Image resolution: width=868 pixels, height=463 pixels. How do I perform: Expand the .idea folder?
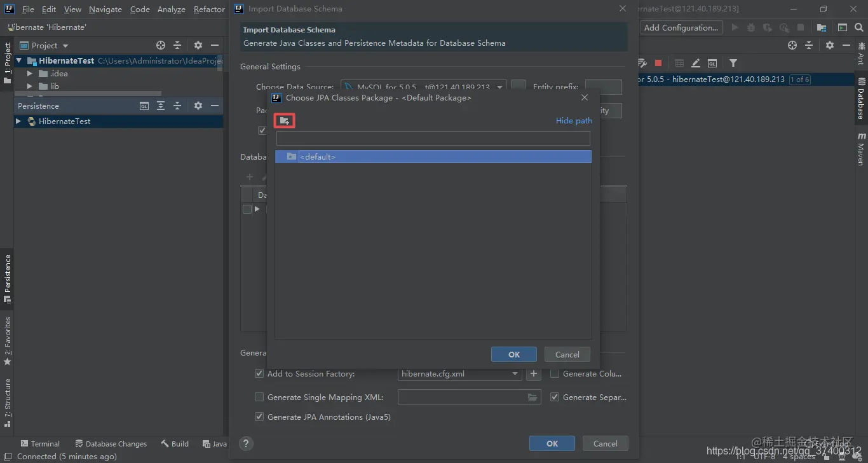pos(30,74)
